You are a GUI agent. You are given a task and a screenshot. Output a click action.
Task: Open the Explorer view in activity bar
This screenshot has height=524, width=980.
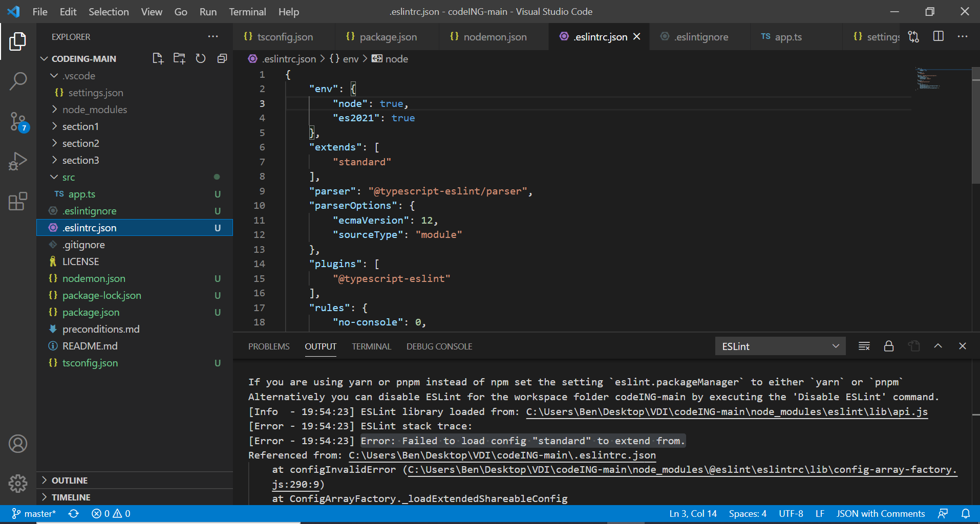pos(18,41)
